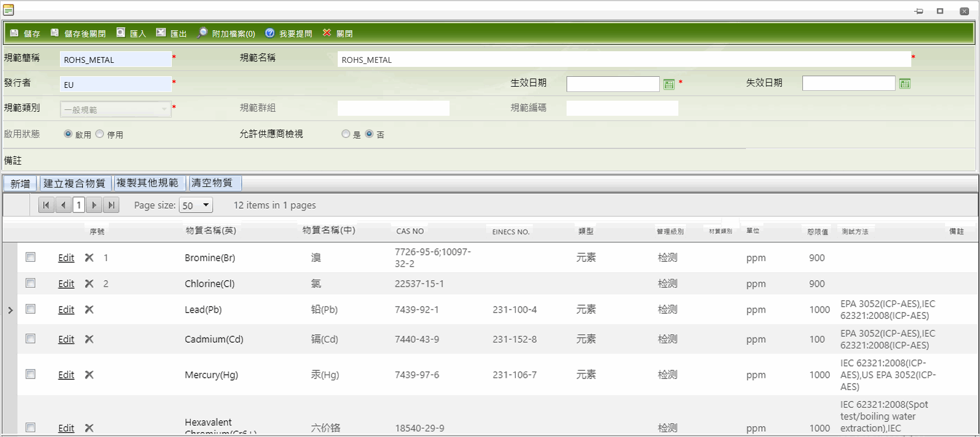Viewport: 980px width, 437px height.
Task: Go to last page of grid
Action: coord(111,205)
